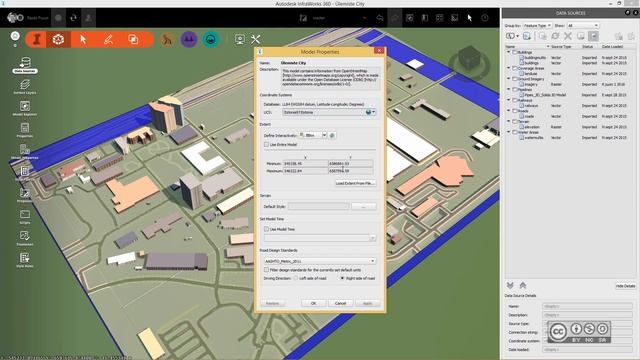
Task: Select Left side of road radio button
Action: point(296,278)
